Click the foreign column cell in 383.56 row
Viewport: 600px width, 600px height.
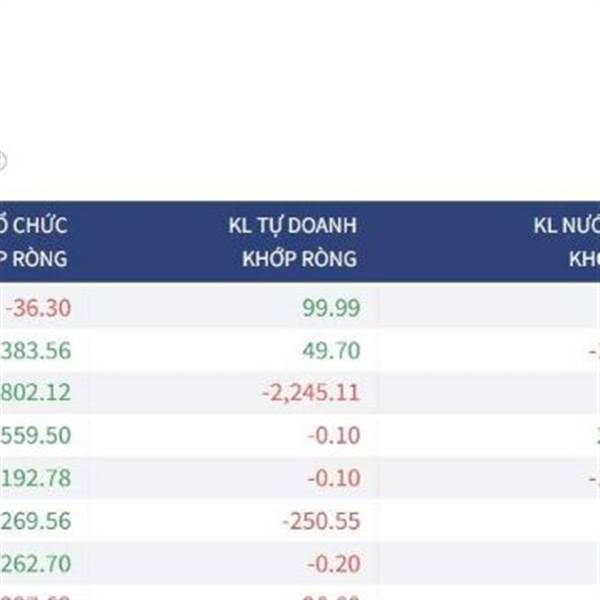(594, 351)
